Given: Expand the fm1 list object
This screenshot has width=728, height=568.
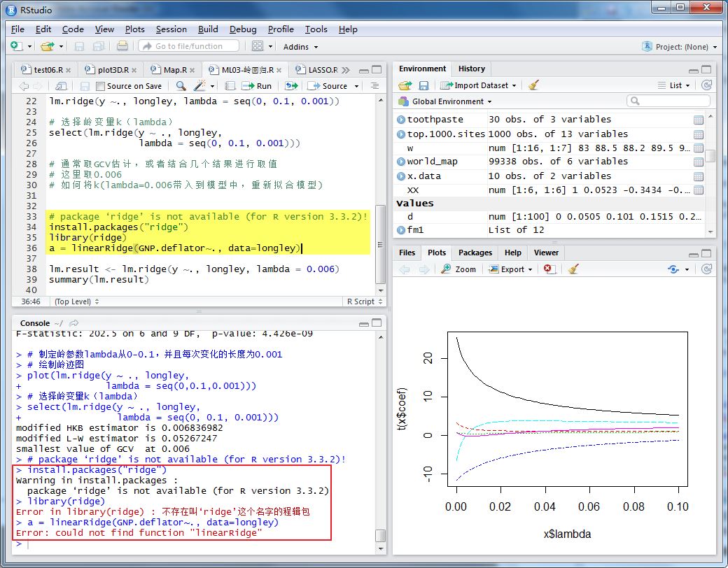Looking at the screenshot, I should (x=401, y=230).
